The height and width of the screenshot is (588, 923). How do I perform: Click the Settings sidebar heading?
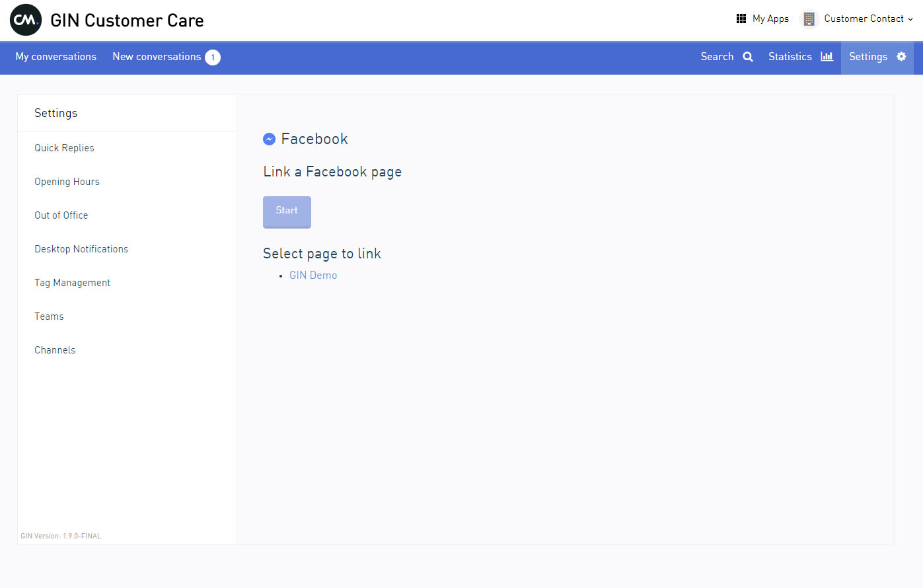[55, 113]
